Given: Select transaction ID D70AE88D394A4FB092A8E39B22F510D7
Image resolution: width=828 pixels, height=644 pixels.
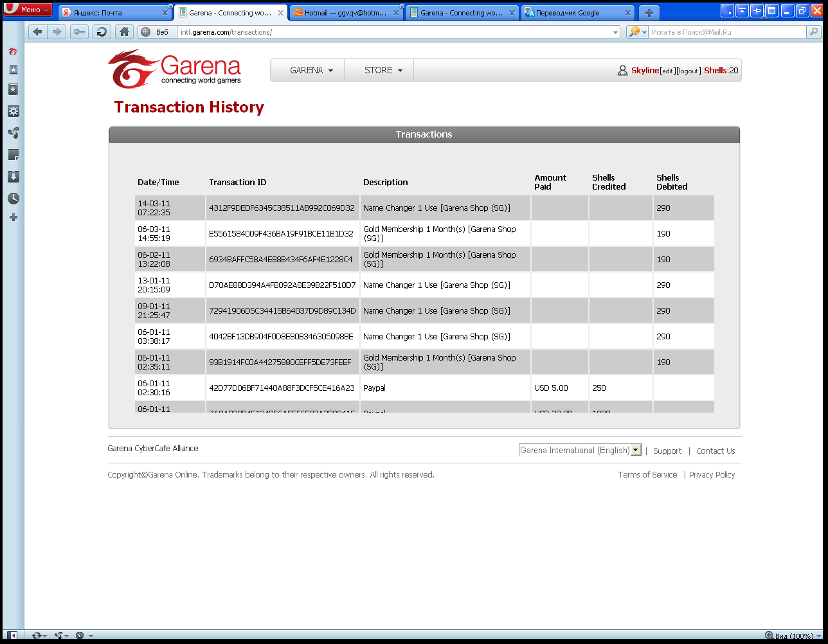Looking at the screenshot, I should 282,285.
